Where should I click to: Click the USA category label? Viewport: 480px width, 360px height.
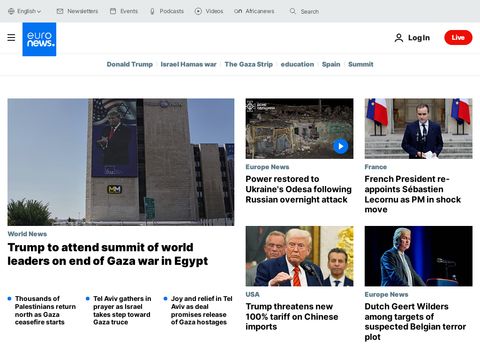(x=252, y=295)
